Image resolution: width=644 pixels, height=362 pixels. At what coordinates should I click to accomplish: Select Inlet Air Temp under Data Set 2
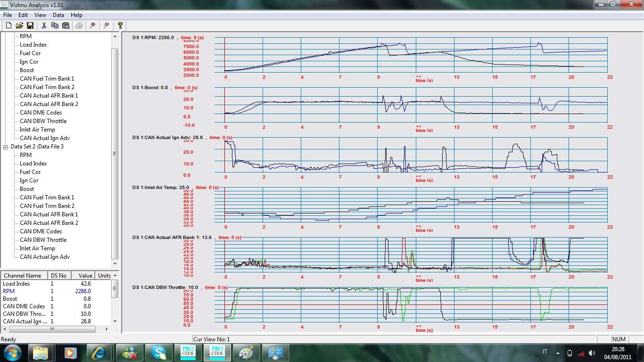37,248
